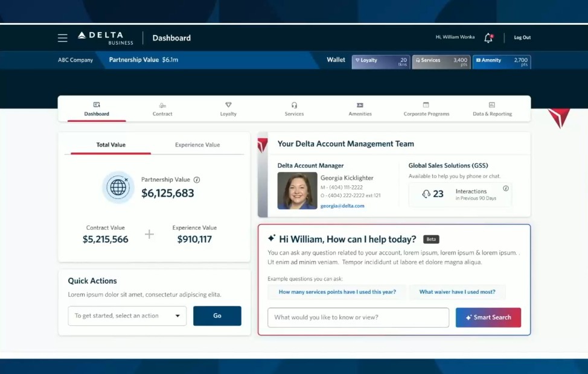Viewport: 588px width, 374px height.
Task: Open notifications bell
Action: (488, 38)
